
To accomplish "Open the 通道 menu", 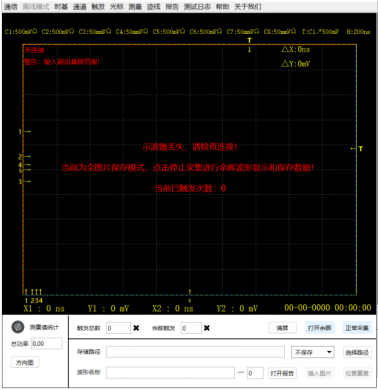I will coord(80,7).
